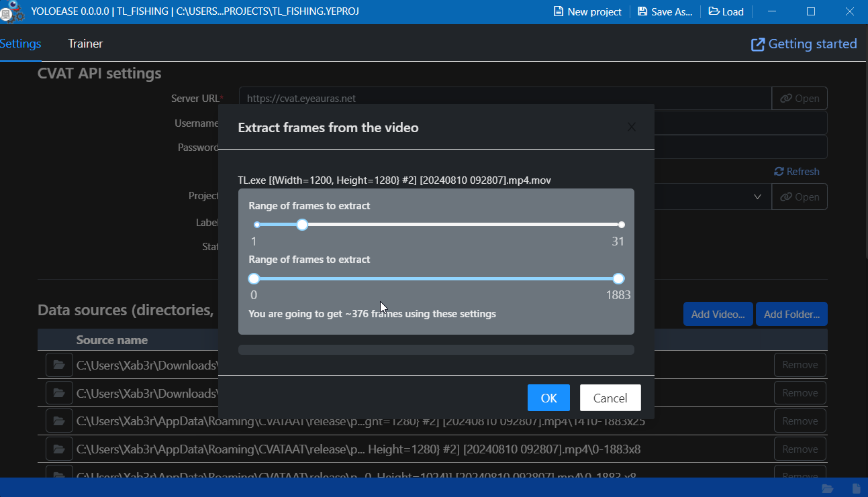Open folder icon for 1410-1883x25 source
Viewport: 868px width, 497px height.
(59, 421)
